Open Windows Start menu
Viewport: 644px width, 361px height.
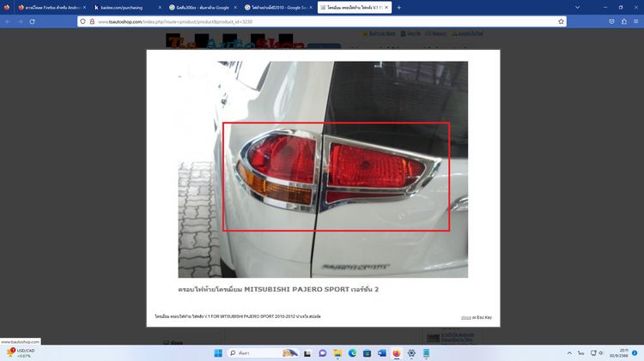click(218, 353)
